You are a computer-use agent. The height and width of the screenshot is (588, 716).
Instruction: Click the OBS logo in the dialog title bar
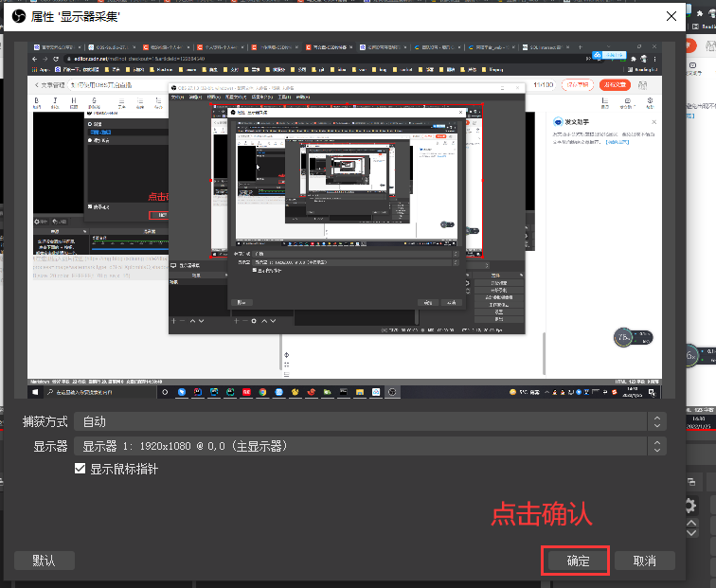tap(19, 16)
